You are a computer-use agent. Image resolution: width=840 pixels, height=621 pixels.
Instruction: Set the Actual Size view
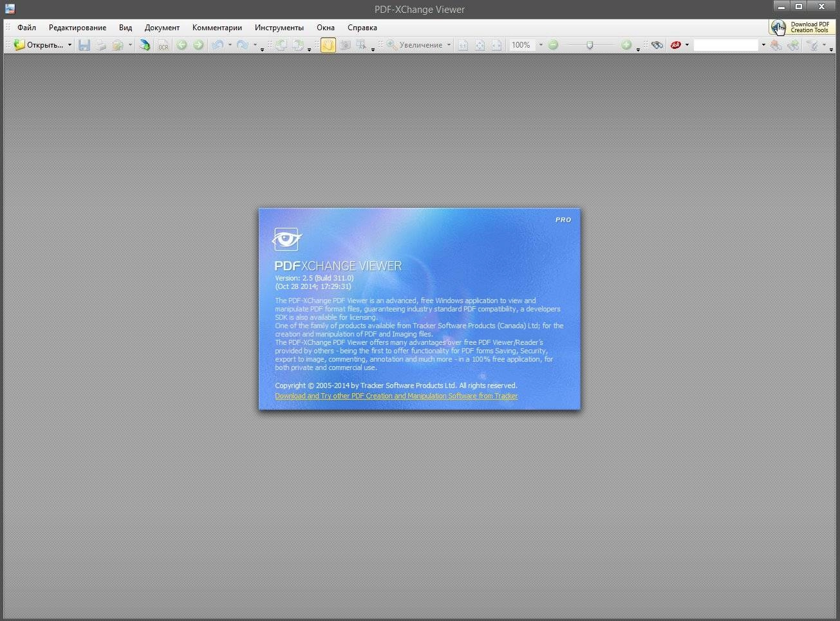pyautogui.click(x=463, y=45)
